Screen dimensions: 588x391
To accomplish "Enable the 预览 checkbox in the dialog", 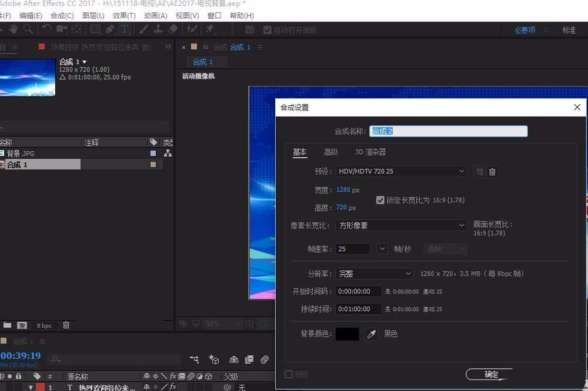I will tap(289, 374).
